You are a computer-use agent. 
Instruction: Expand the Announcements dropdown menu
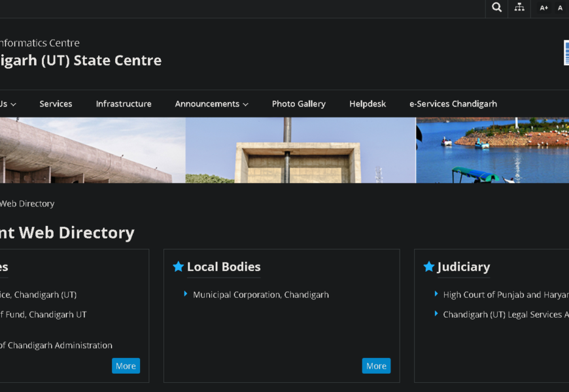click(x=211, y=104)
